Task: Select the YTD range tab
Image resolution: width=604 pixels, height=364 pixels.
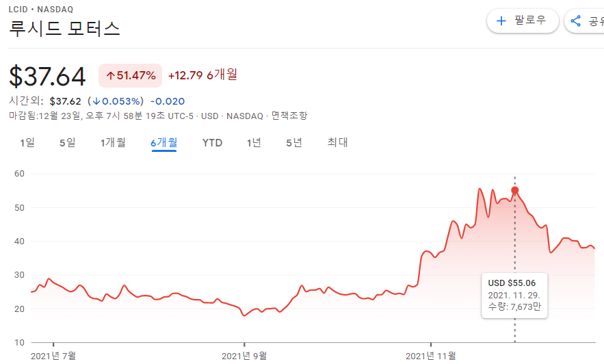Action: coord(212,143)
